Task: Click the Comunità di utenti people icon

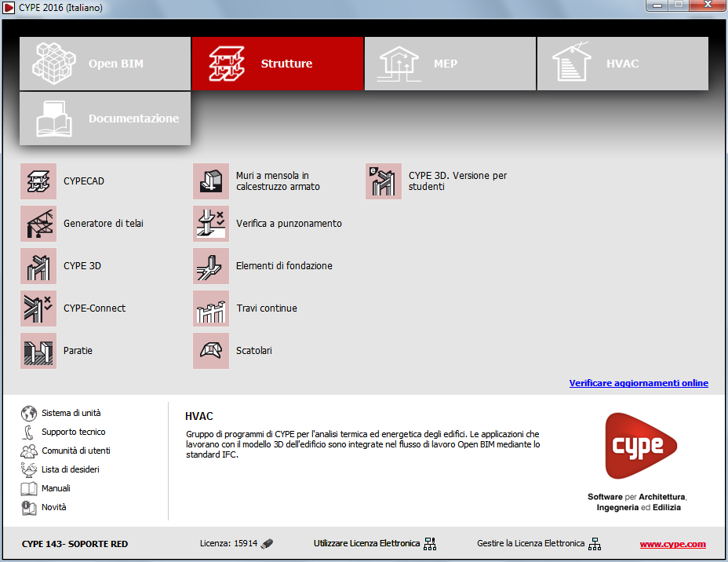Action: pos(29,451)
